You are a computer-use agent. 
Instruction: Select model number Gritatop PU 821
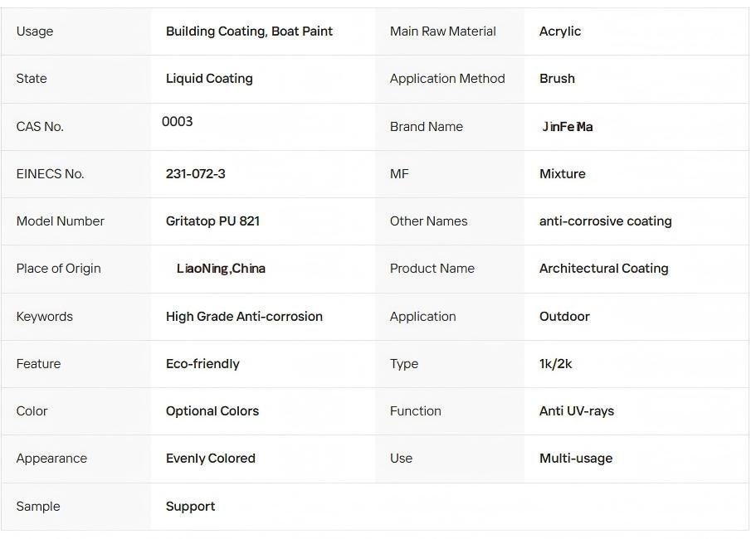(x=212, y=221)
